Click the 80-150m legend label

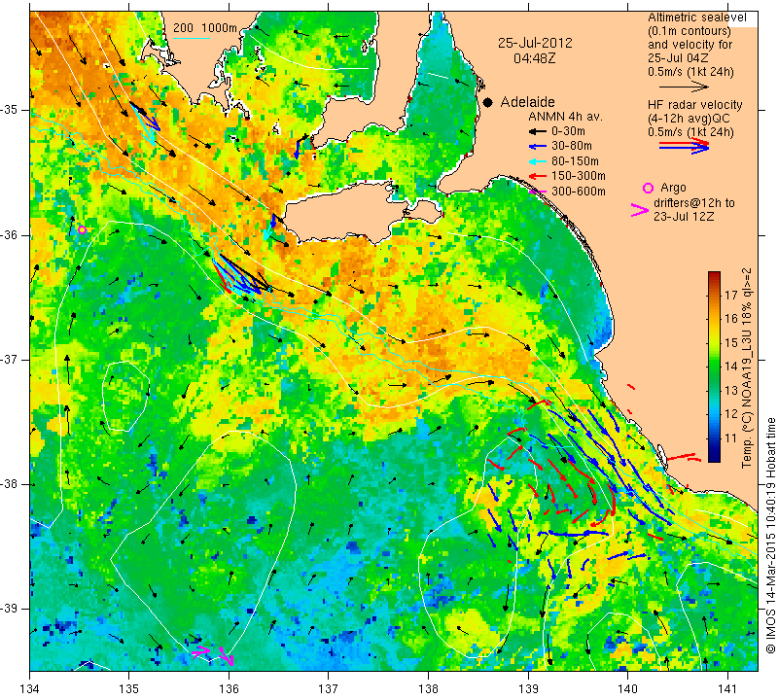point(575,161)
